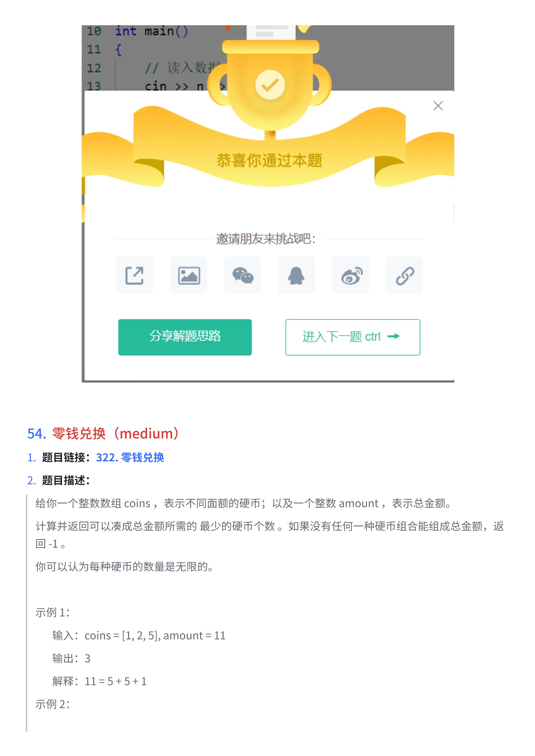Share to Weibo icon
The image size is (535, 756).
point(351,275)
